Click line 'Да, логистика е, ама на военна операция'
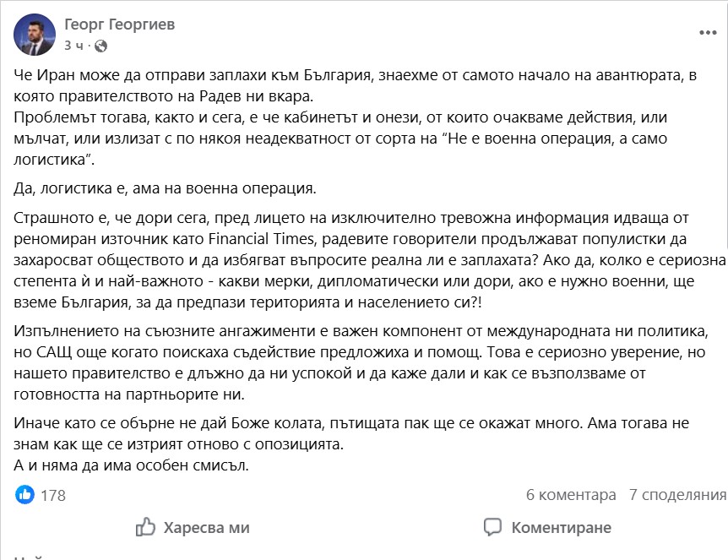This screenshot has width=728, height=560. pos(165,188)
